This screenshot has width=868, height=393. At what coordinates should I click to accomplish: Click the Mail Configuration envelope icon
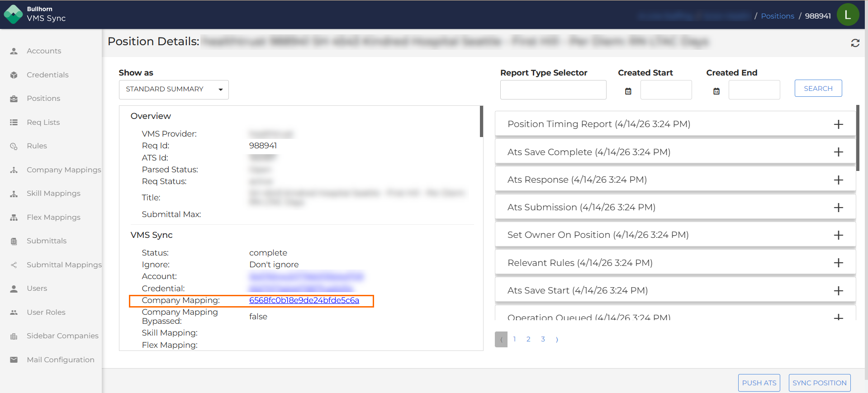click(x=14, y=360)
